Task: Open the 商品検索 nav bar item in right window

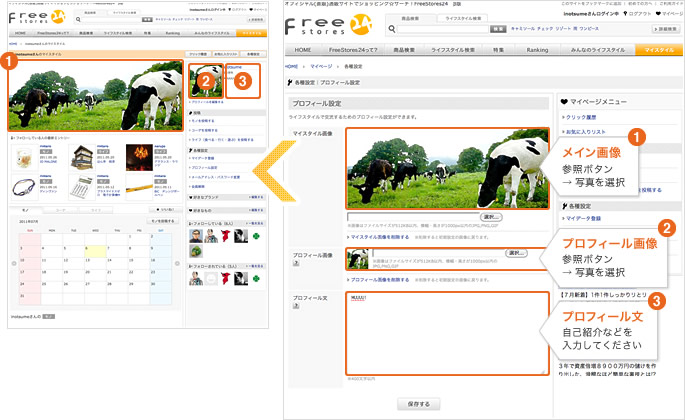Action: [404, 50]
